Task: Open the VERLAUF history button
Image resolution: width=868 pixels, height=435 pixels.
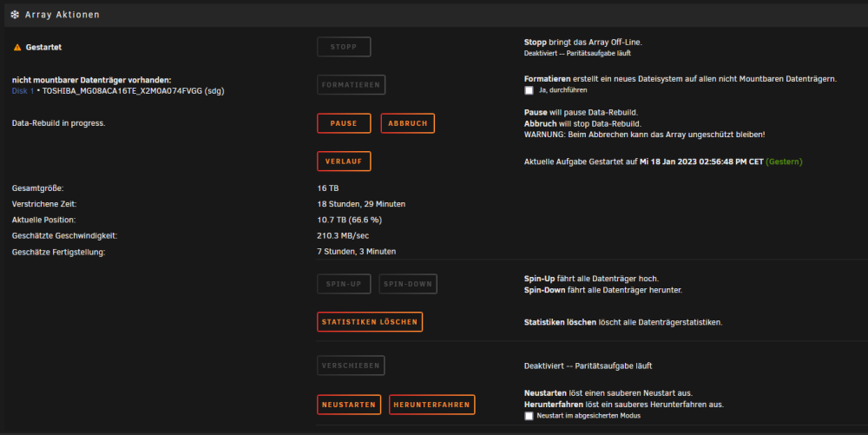Action: [344, 161]
